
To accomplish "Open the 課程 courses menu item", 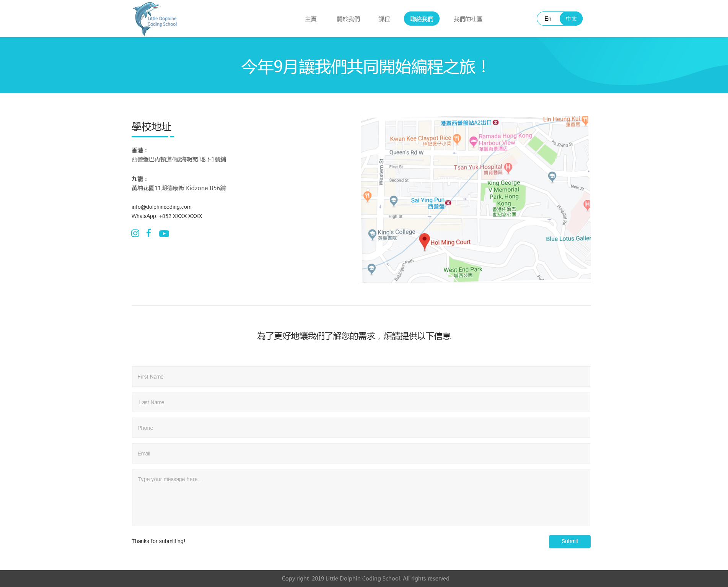I will (384, 19).
